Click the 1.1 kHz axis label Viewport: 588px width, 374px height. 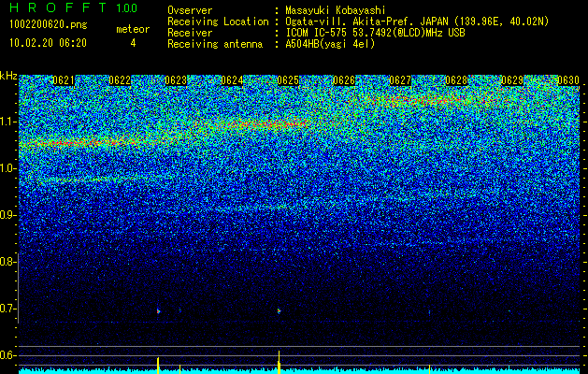point(7,122)
